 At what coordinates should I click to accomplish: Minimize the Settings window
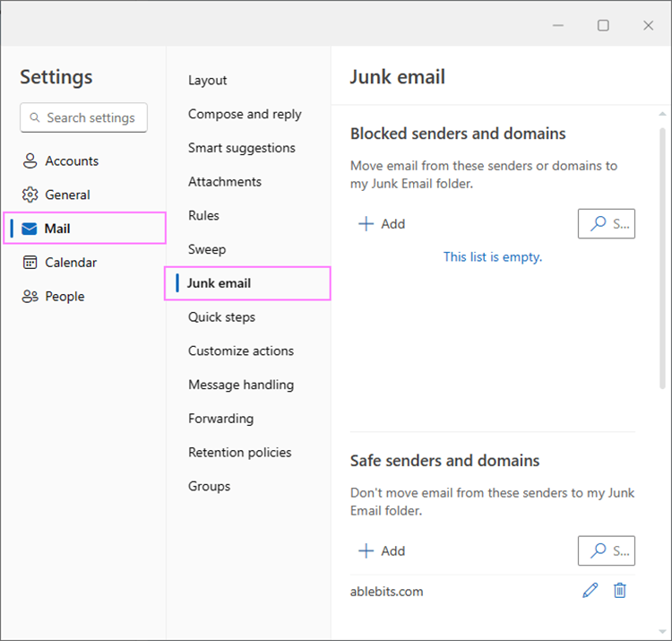point(558,25)
